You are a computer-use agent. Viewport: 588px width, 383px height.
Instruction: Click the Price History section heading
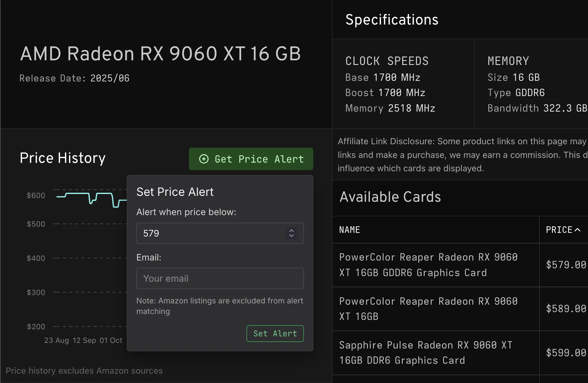coord(62,158)
